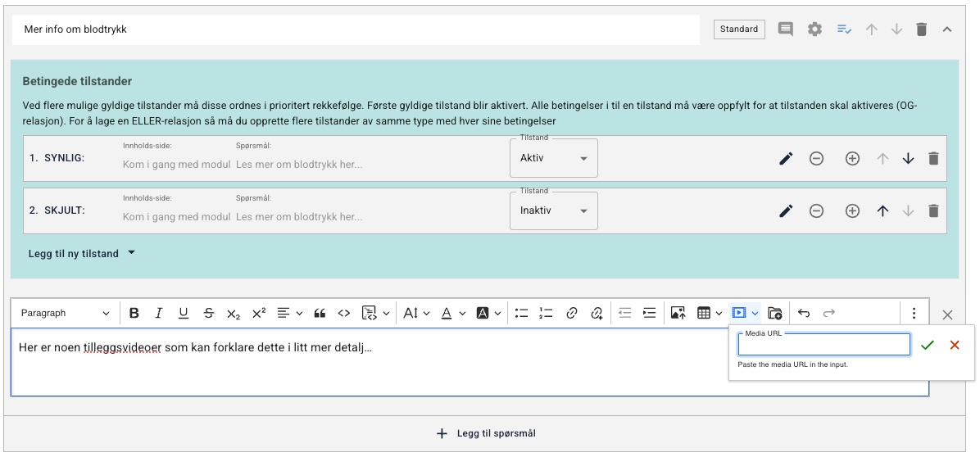Open the font color picker

coord(453,314)
